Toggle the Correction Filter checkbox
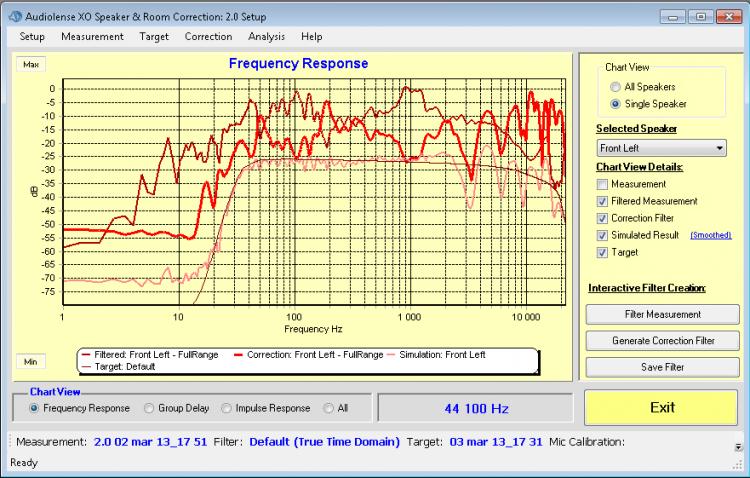Screen dimensions: 750x478 [602, 218]
